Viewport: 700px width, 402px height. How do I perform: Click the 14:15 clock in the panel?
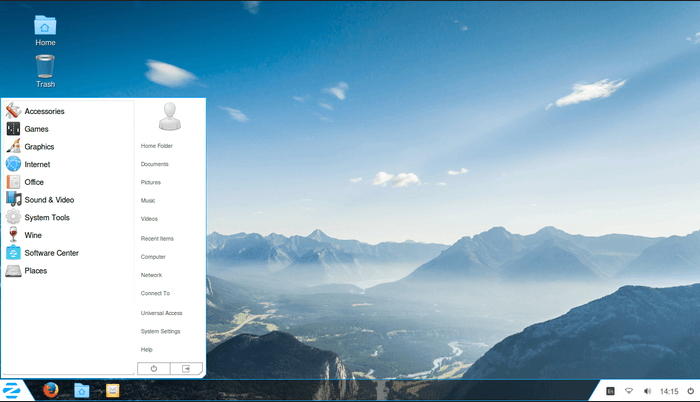(x=669, y=391)
